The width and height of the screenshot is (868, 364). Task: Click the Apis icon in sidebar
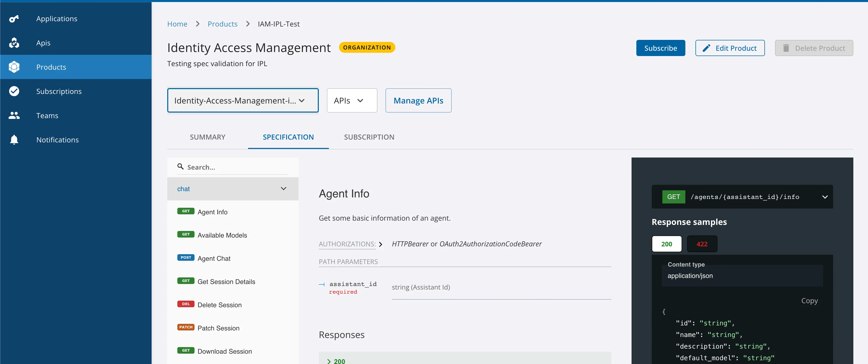pyautogui.click(x=14, y=43)
